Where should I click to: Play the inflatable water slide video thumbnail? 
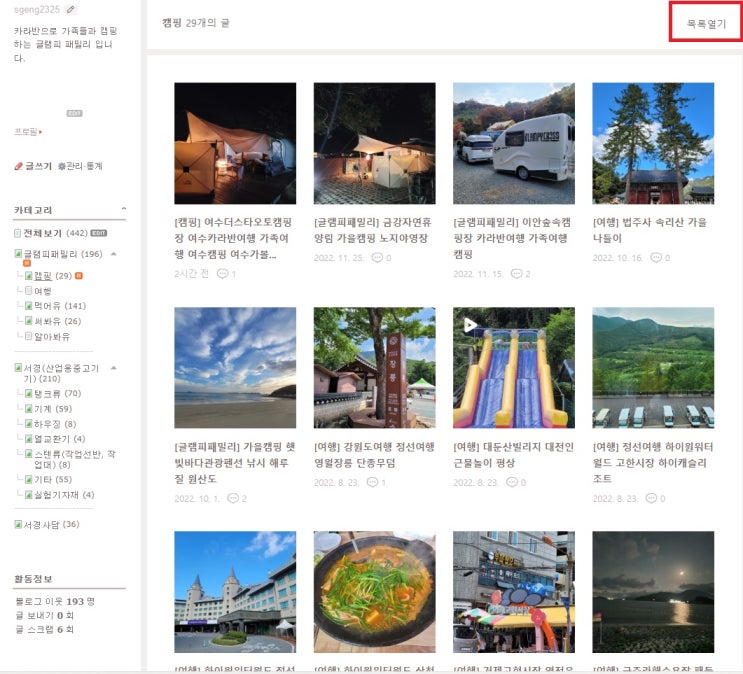514,368
